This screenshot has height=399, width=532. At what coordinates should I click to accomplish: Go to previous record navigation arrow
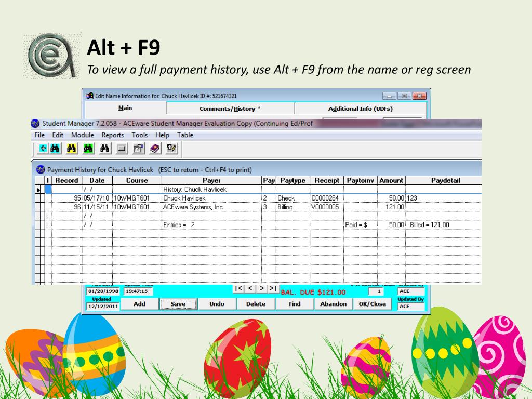(x=250, y=288)
